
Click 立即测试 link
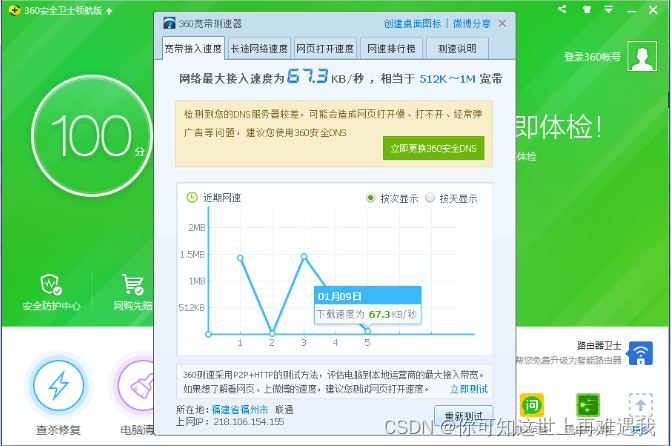pos(469,389)
